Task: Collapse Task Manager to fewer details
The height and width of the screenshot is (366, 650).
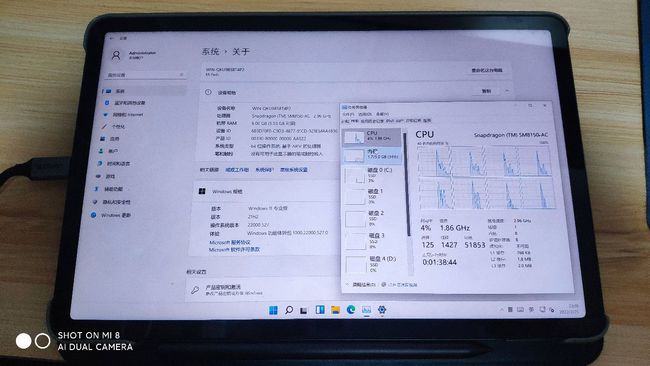Action: tap(361, 284)
